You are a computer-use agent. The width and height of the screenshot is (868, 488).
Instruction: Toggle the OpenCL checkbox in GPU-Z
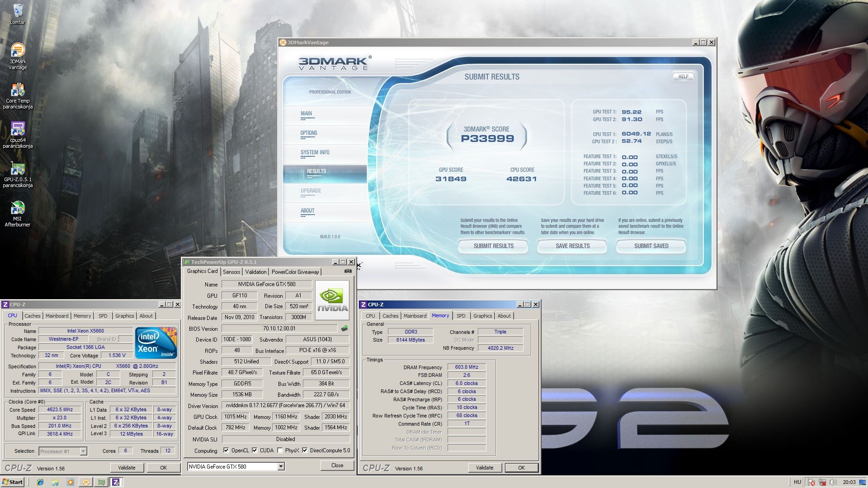point(226,450)
